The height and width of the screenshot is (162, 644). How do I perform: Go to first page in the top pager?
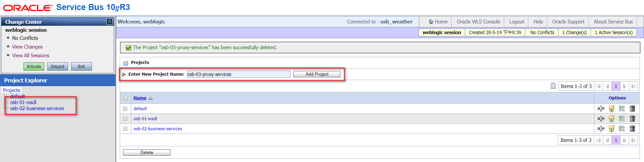coord(598,86)
